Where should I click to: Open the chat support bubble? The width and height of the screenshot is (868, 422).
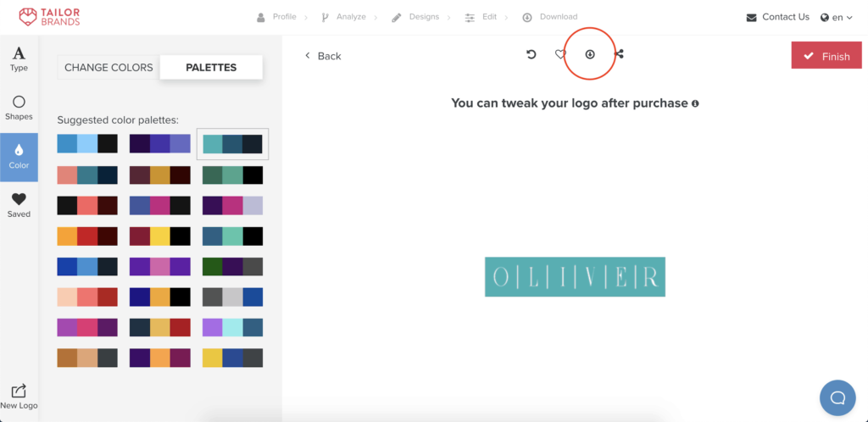[x=837, y=397]
